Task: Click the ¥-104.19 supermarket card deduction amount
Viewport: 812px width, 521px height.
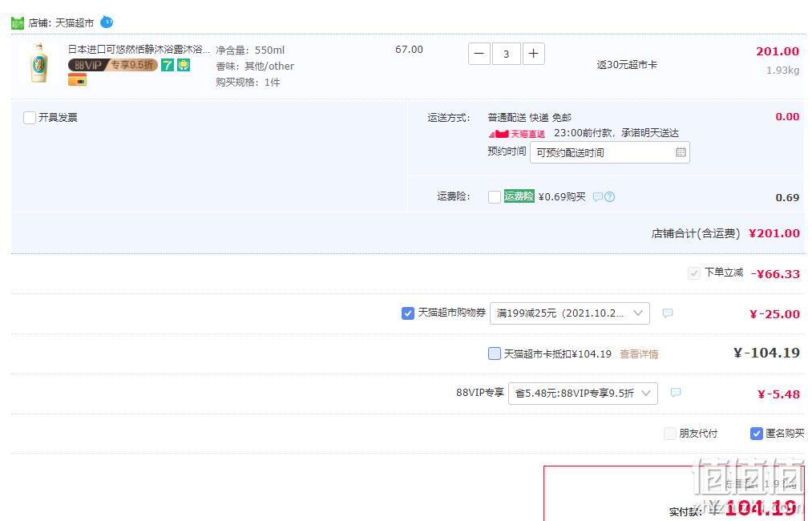Action: (x=766, y=353)
